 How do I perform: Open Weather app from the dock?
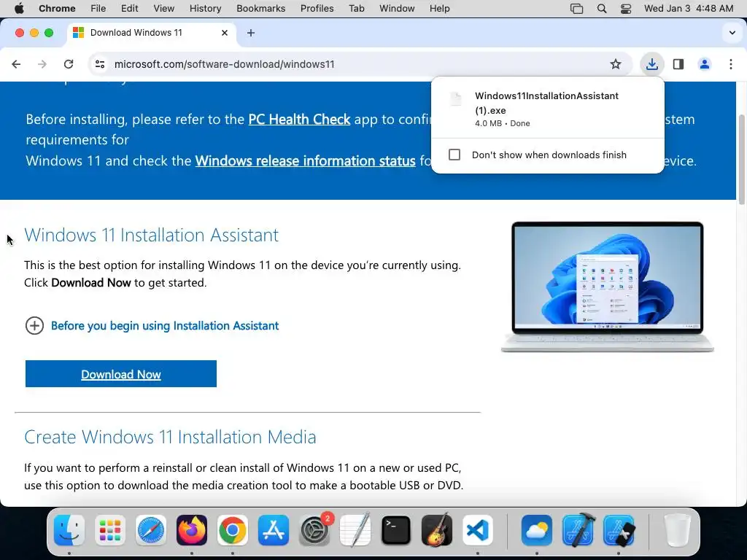537,530
